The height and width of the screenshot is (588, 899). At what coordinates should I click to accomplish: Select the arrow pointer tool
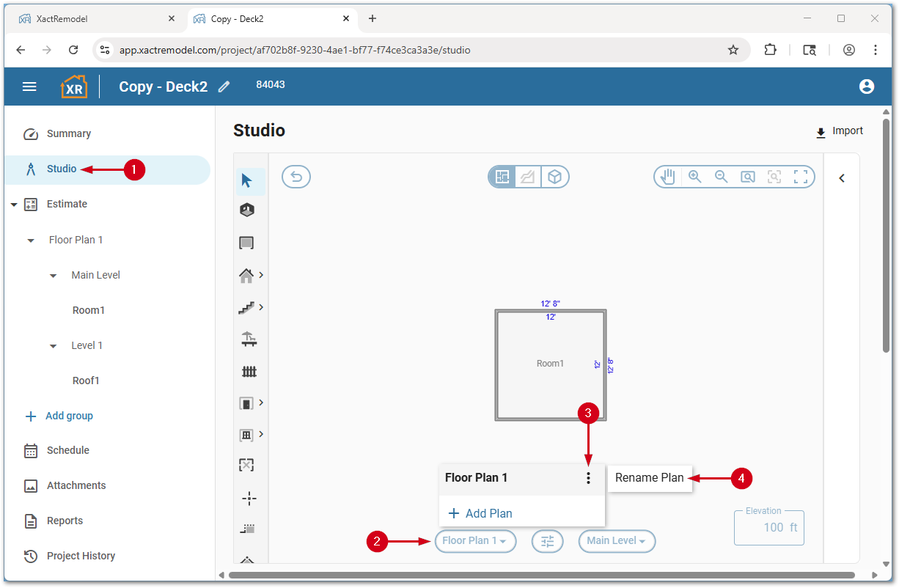[x=247, y=180]
